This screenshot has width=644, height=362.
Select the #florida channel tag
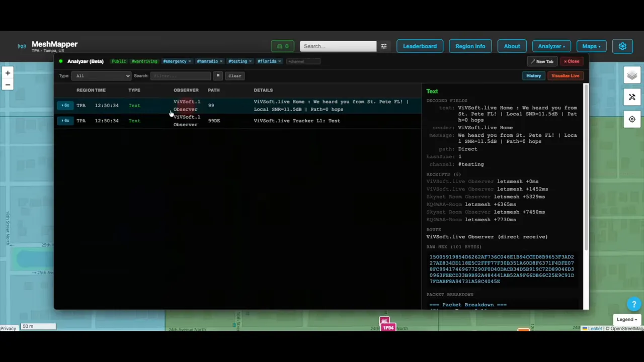click(x=267, y=61)
